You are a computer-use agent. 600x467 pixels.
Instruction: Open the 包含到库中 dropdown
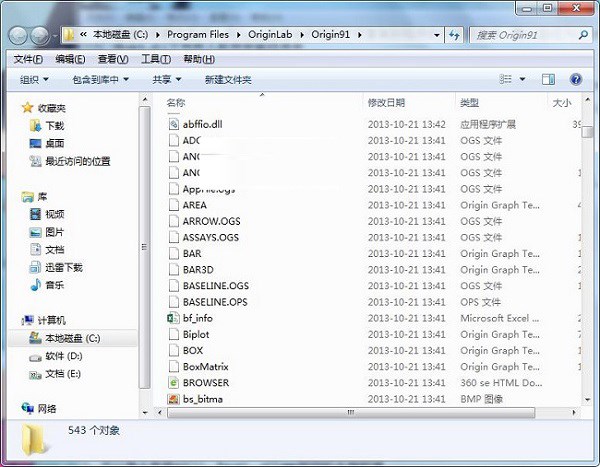click(x=100, y=80)
